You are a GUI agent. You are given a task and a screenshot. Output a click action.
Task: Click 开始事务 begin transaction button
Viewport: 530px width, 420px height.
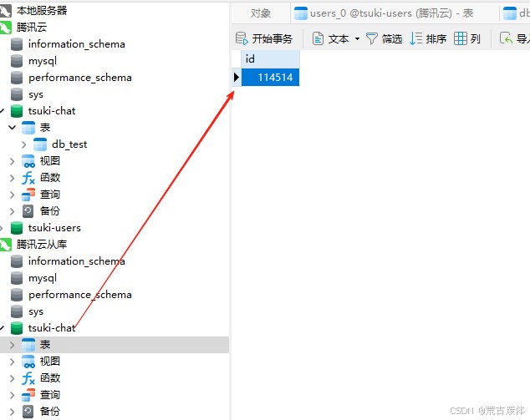point(264,38)
